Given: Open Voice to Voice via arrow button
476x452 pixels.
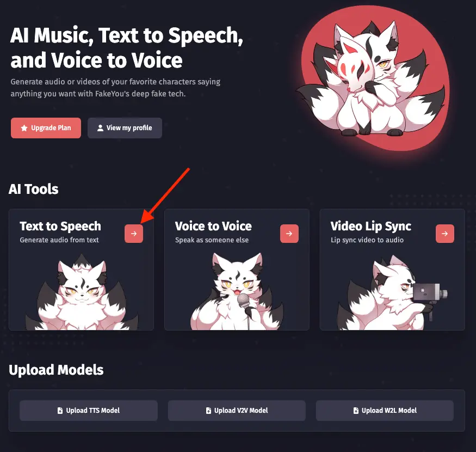Looking at the screenshot, I should pos(289,234).
